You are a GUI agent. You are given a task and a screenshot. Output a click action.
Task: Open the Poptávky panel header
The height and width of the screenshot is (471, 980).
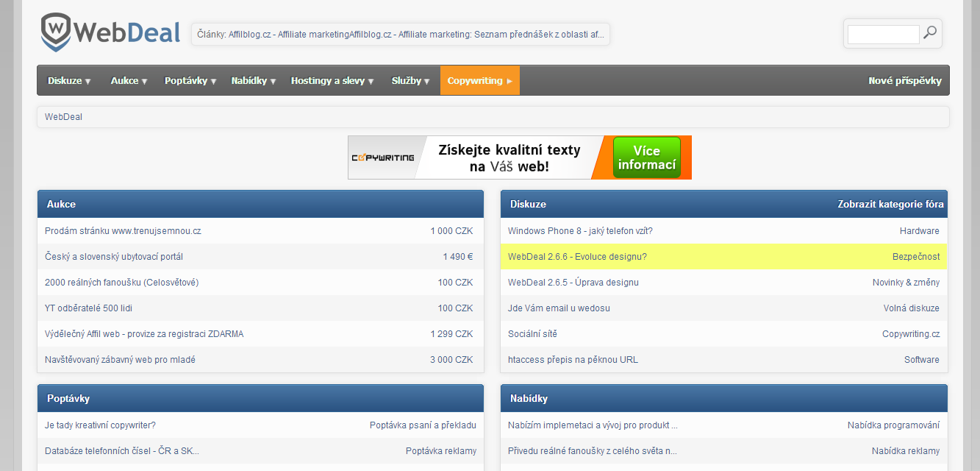click(x=68, y=398)
